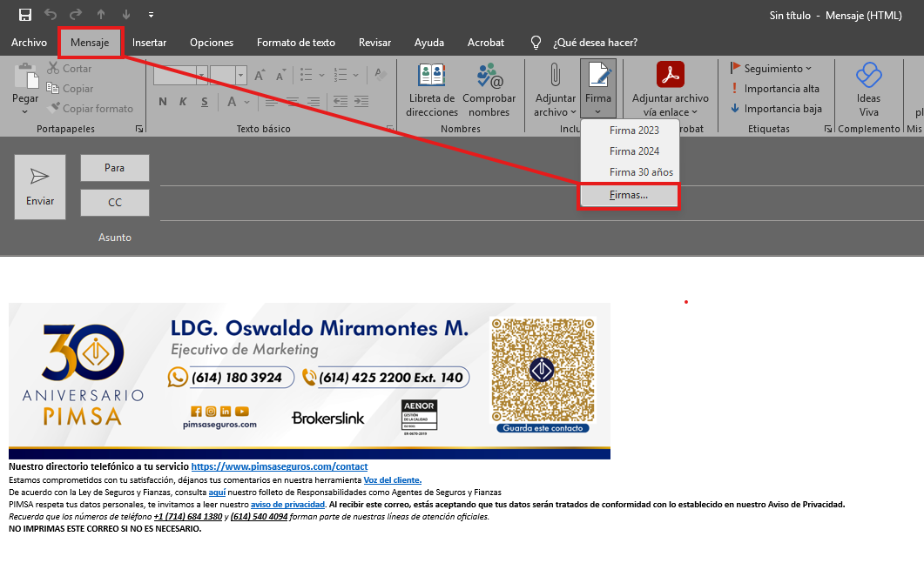Viewport: 924px width, 563px height.
Task: Click the Undo arrow in quick access toolbar
Action: [x=51, y=15]
